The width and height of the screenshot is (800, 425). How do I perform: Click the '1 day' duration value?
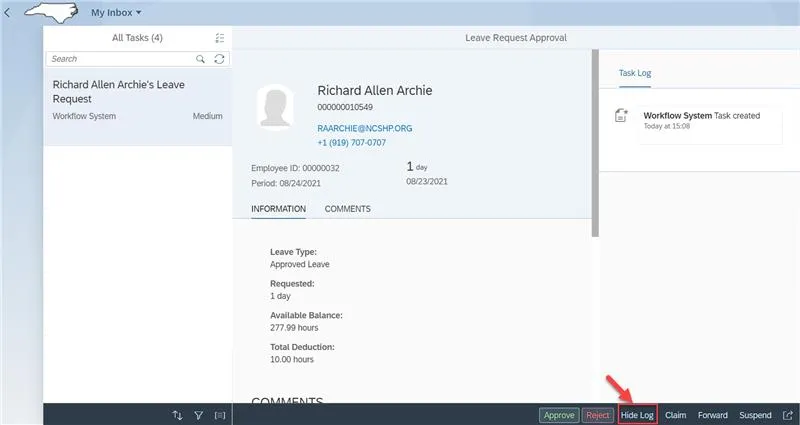pyautogui.click(x=417, y=166)
